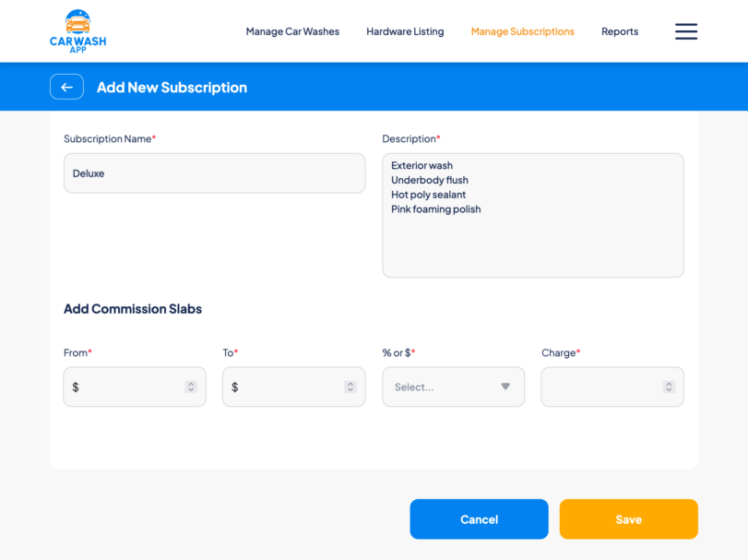Click the dollar sign in To field
The height and width of the screenshot is (560, 748).
pyautogui.click(x=235, y=387)
